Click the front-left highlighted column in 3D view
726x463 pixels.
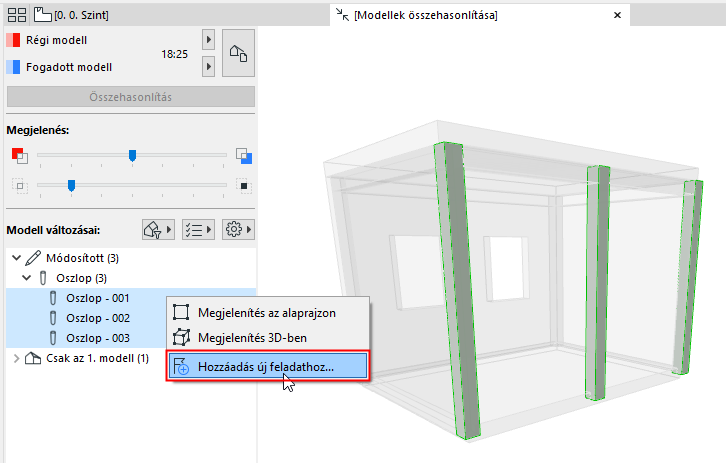point(457,292)
